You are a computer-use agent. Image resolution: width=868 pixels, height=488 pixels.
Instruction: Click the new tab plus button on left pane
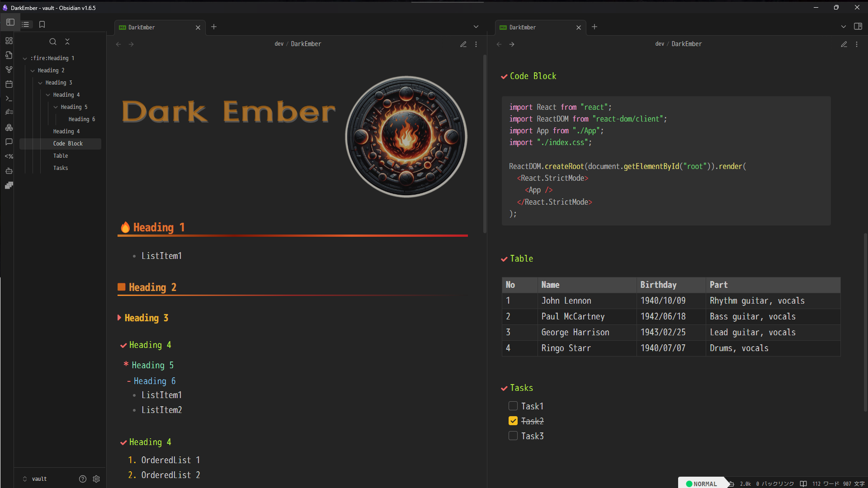(x=214, y=27)
